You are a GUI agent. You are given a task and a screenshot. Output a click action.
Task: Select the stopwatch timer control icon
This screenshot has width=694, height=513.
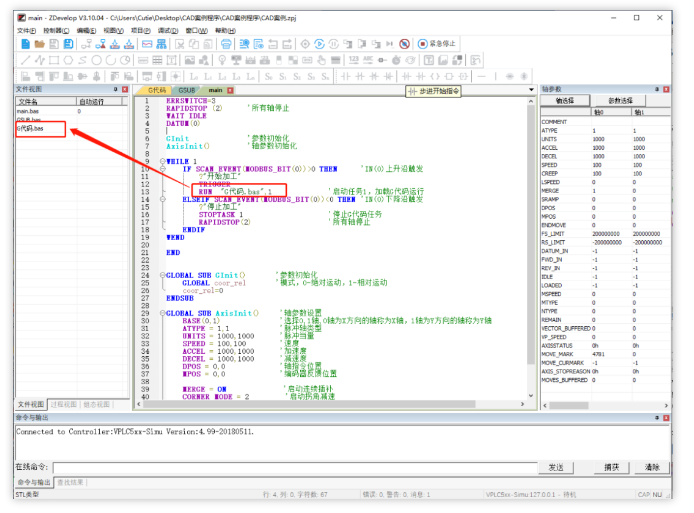coord(396,60)
